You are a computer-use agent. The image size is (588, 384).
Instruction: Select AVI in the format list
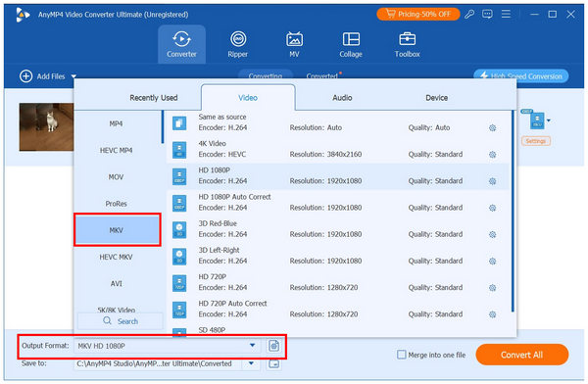[117, 283]
